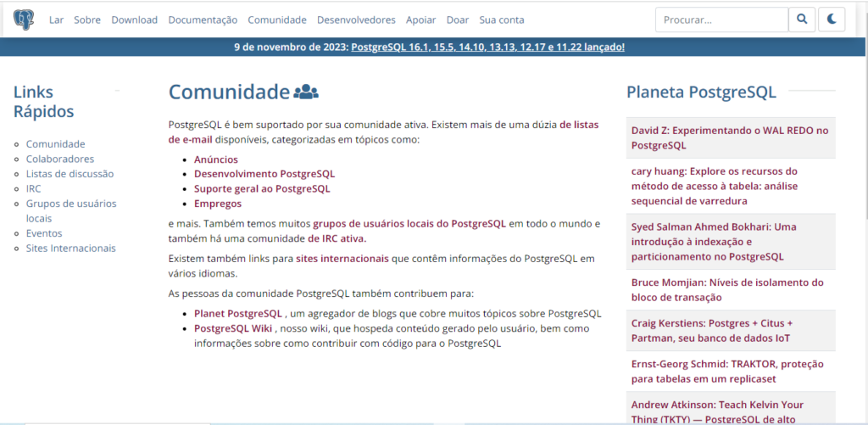Open the PostgreSQL Wiki link

(233, 328)
